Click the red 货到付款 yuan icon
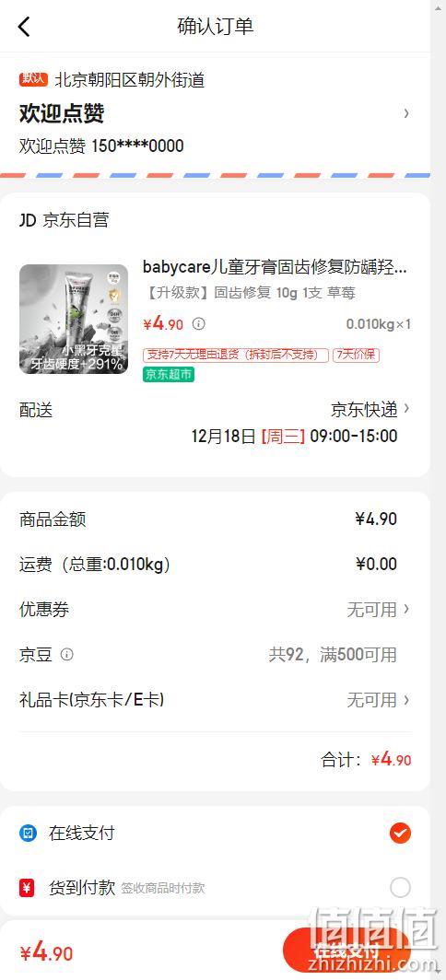Screen dimensions: 446x980 [27, 888]
